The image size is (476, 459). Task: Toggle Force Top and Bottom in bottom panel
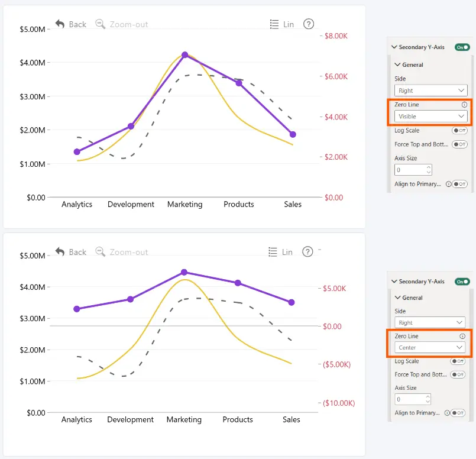click(458, 374)
